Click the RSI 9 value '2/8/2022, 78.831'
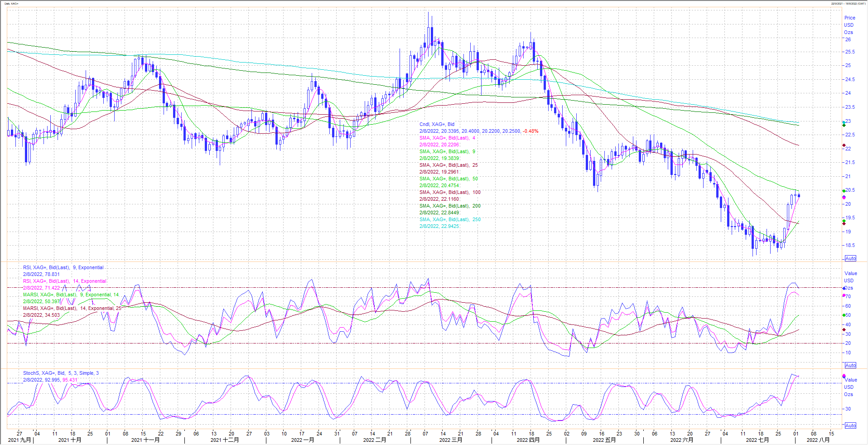This screenshot has height=445, width=868. tap(41, 274)
